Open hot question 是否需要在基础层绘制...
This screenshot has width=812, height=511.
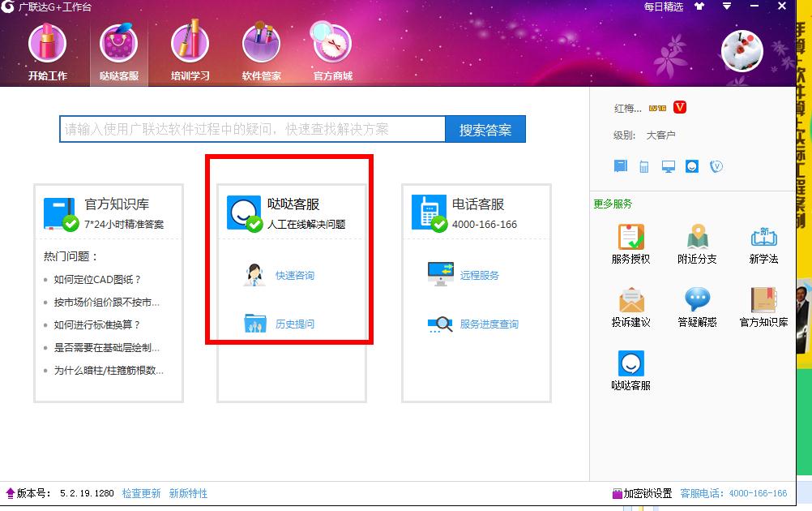tap(107, 348)
